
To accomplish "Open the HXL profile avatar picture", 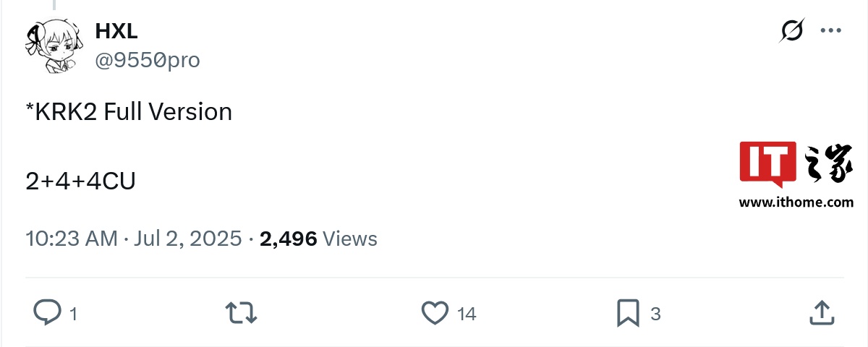I will [52, 46].
